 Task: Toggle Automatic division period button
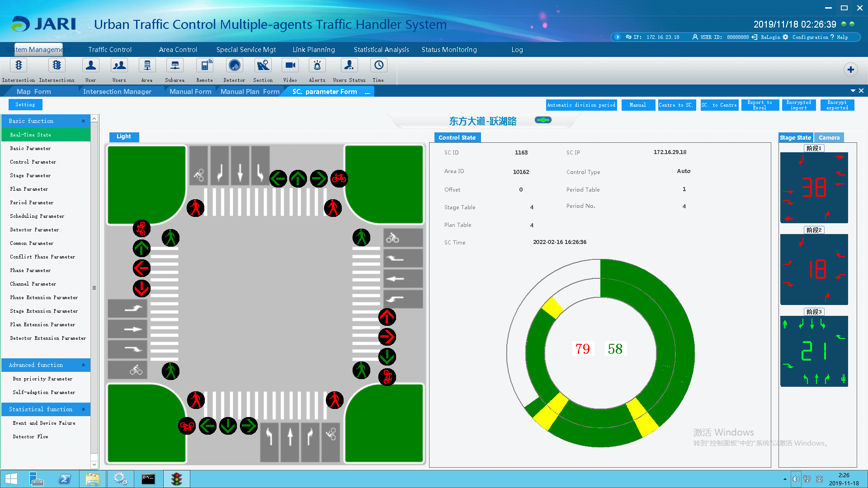point(581,105)
